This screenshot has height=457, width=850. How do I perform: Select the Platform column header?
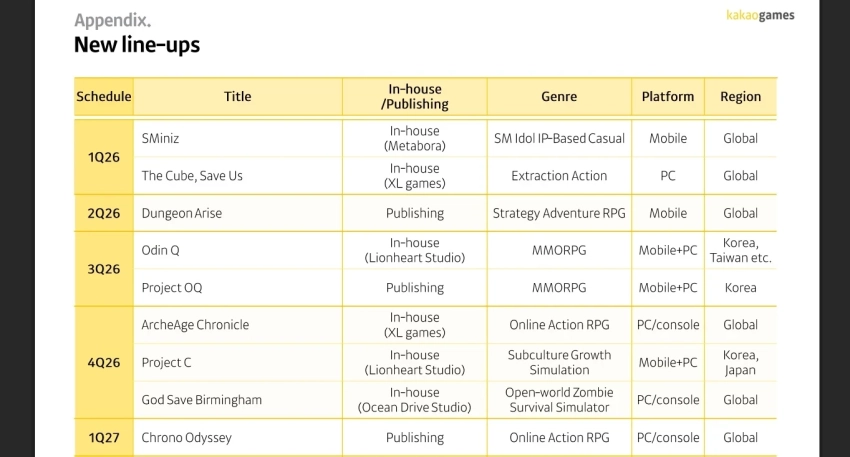click(668, 97)
